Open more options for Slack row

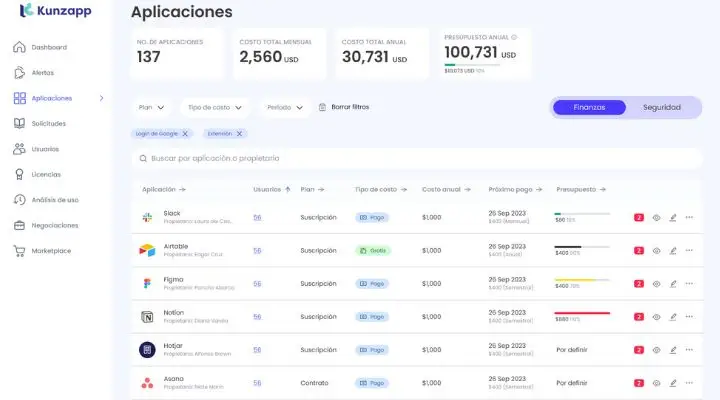click(689, 217)
